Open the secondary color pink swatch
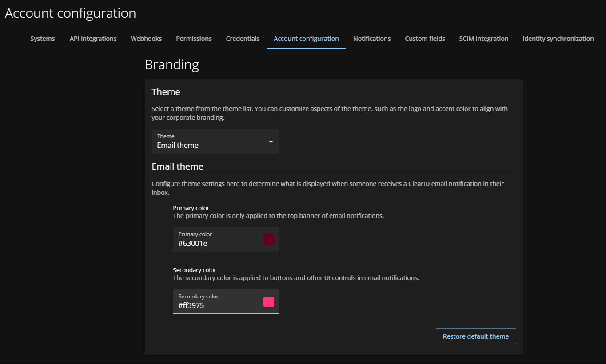Viewport: 606px width, 364px height. pyautogui.click(x=269, y=302)
